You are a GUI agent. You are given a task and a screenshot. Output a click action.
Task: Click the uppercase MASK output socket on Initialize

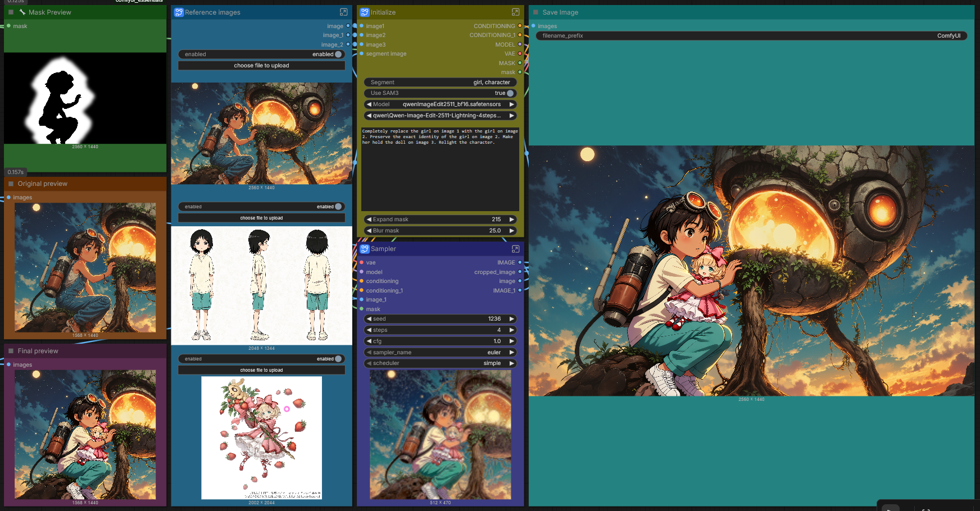[x=520, y=63]
